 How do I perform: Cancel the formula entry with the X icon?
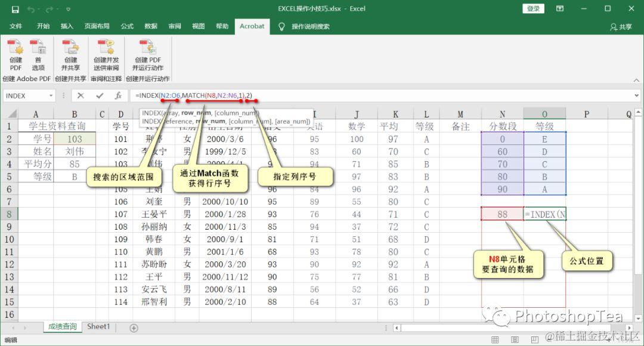pyautogui.click(x=80, y=95)
